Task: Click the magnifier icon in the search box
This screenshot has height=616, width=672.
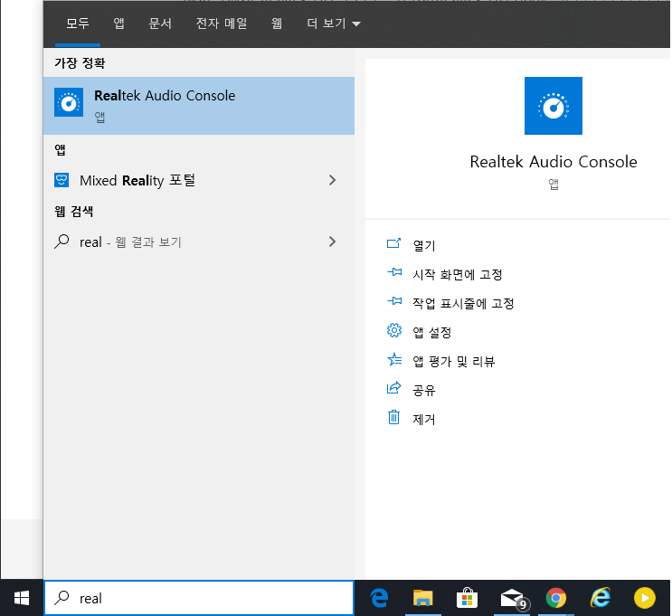Action: (x=62, y=598)
